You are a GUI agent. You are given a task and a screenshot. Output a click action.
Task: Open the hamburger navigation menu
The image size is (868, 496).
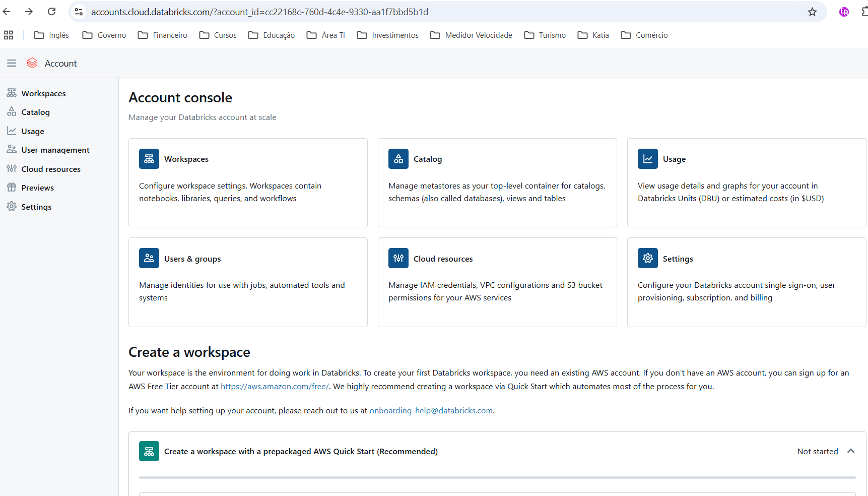(12, 63)
